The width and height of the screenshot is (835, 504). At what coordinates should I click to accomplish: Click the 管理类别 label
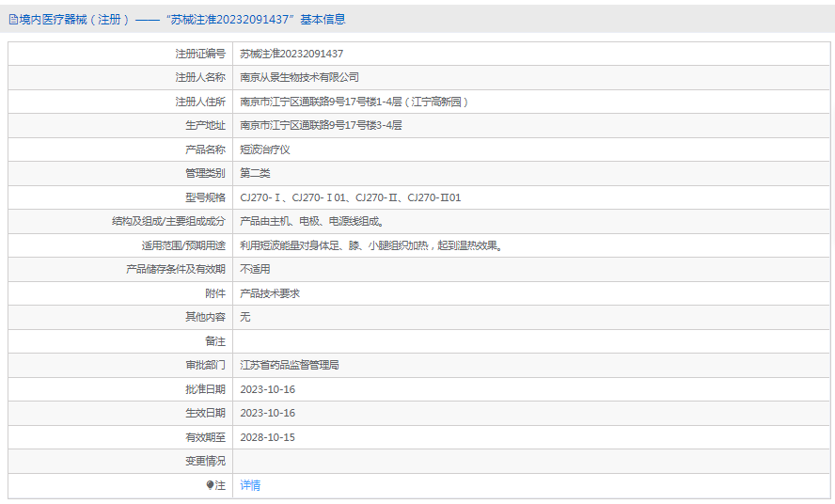click(x=206, y=173)
